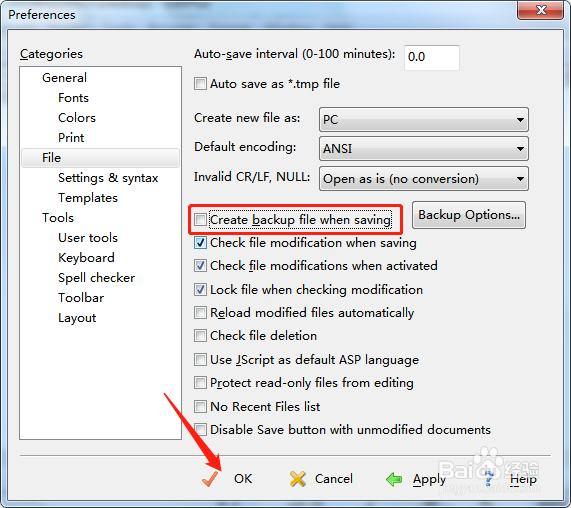The width and height of the screenshot is (571, 508).
Task: Click the Backup Options... button
Action: click(469, 215)
